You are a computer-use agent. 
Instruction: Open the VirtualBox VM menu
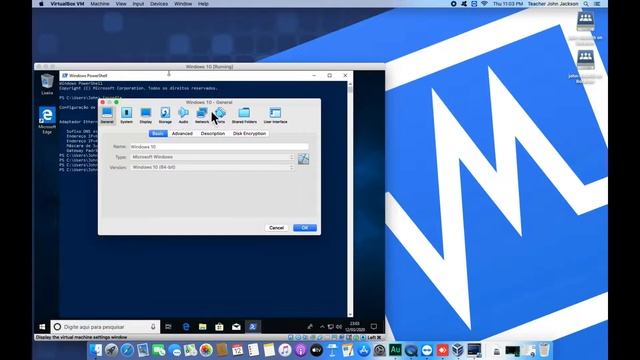[x=67, y=4]
